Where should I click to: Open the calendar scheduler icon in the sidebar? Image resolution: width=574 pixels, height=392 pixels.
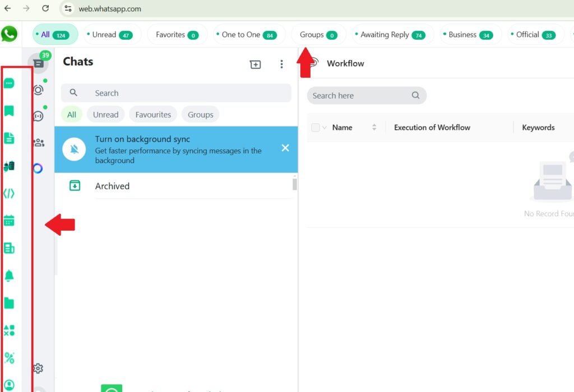point(10,220)
